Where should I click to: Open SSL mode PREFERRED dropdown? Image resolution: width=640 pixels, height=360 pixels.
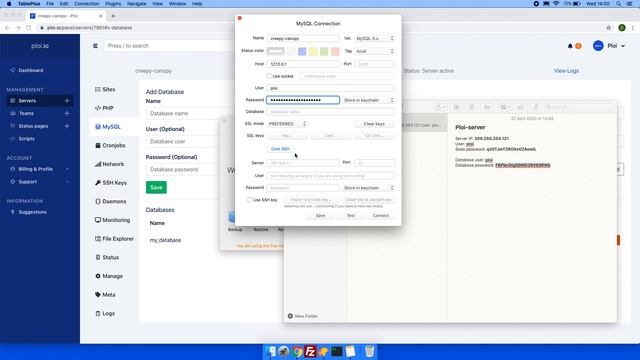[287, 124]
